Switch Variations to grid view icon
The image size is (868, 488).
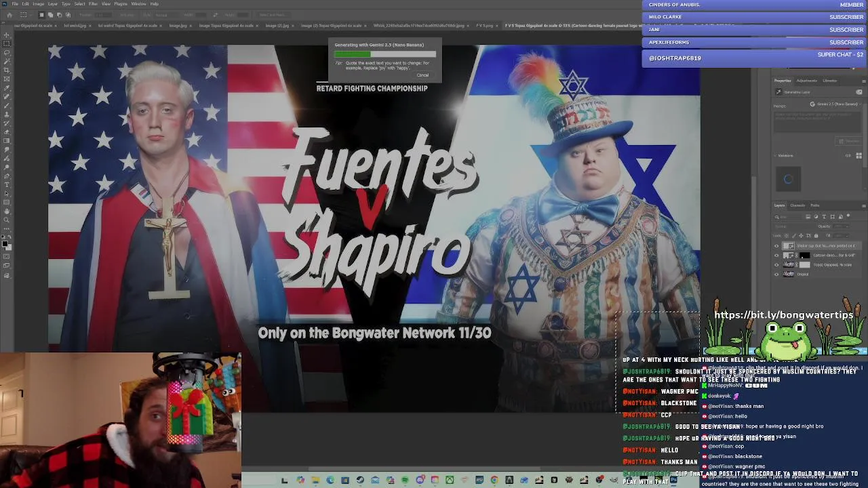click(x=859, y=155)
